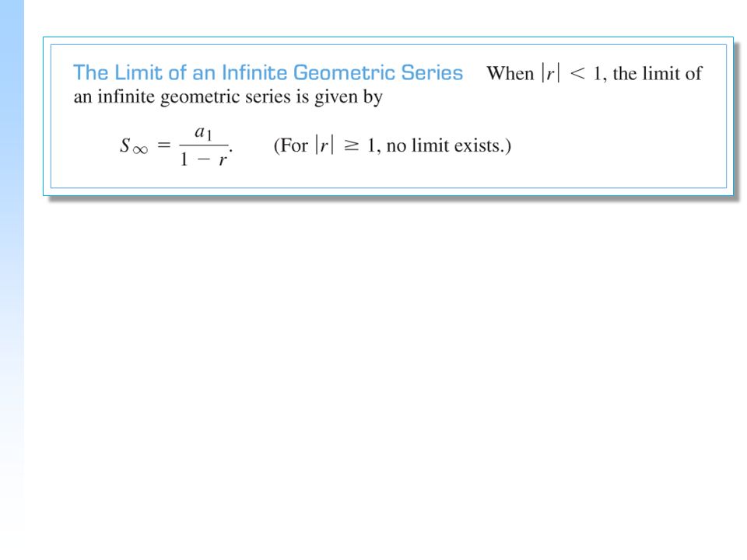
Task: Click the denominator "1 − r"
Action: coord(203,159)
